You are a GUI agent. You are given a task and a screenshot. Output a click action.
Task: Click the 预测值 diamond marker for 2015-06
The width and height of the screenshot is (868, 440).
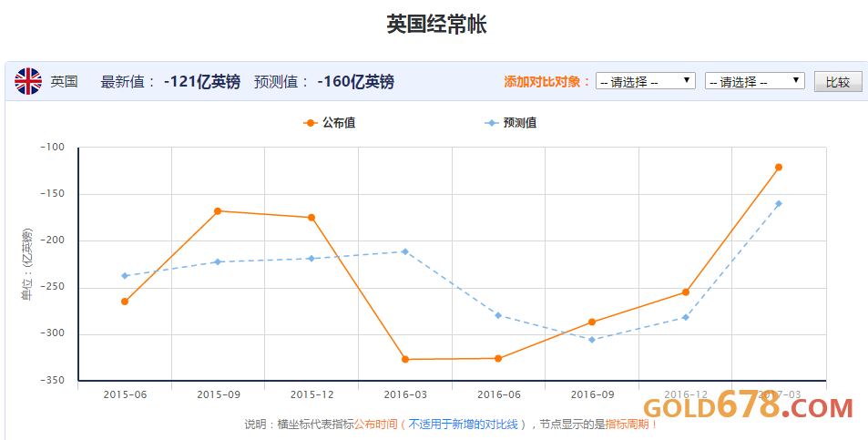pos(125,276)
